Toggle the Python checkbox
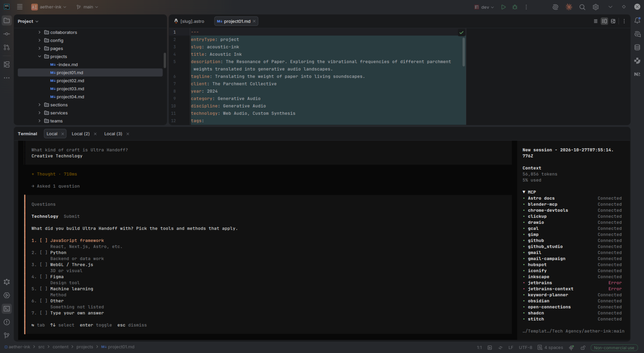 click(43, 253)
